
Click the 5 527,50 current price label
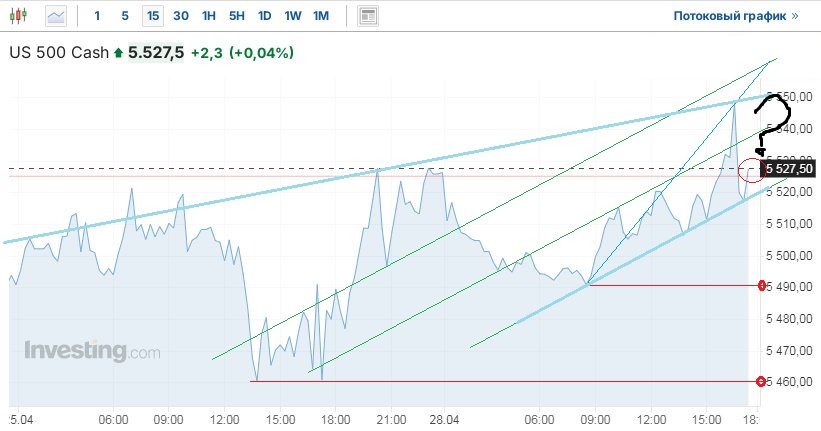coord(790,170)
